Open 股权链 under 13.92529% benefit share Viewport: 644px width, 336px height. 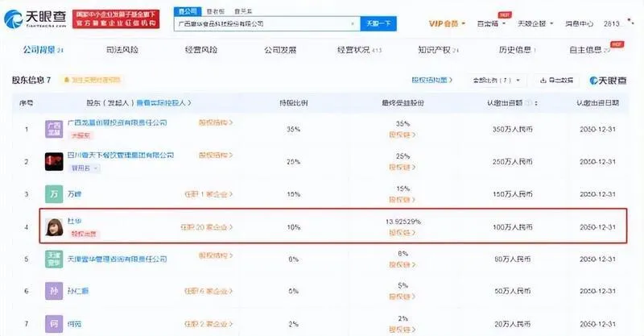click(402, 233)
